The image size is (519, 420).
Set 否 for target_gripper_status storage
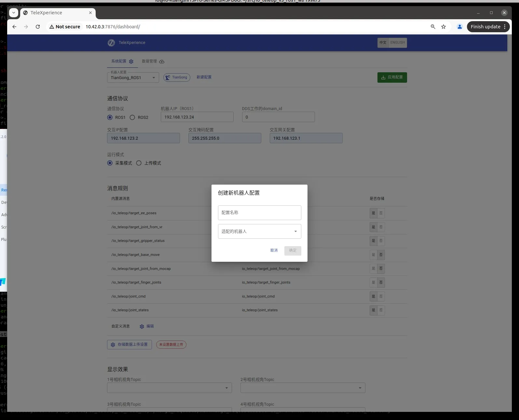click(381, 241)
